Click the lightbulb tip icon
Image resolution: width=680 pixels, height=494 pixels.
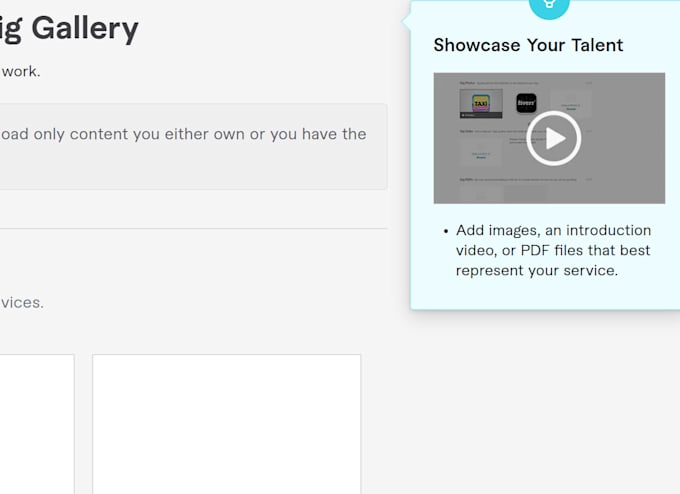(x=549, y=6)
